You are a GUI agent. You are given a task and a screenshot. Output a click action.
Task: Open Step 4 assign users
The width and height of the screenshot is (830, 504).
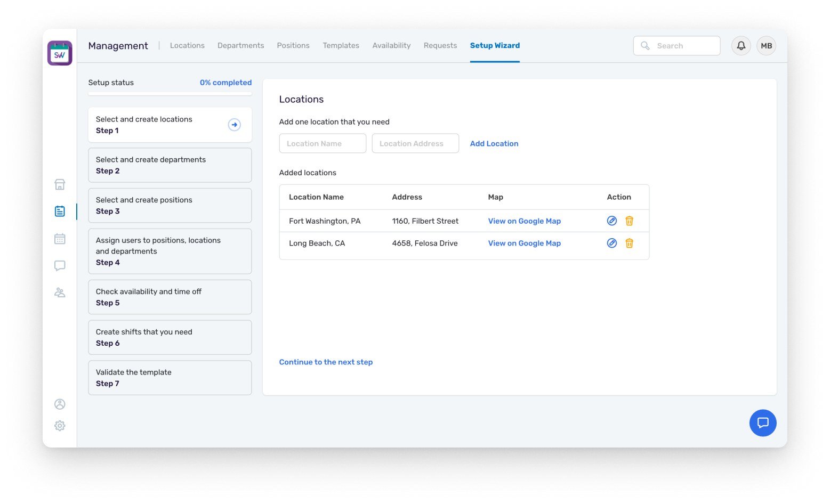(170, 251)
